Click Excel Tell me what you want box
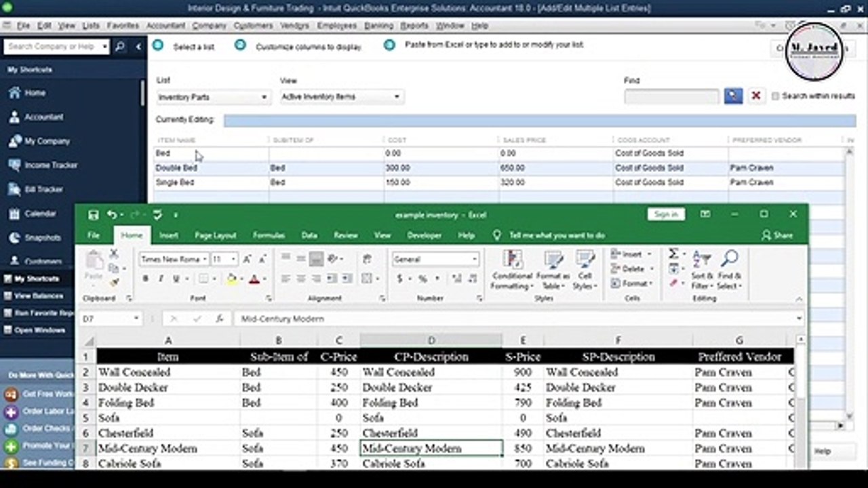The image size is (868, 488). pos(557,235)
